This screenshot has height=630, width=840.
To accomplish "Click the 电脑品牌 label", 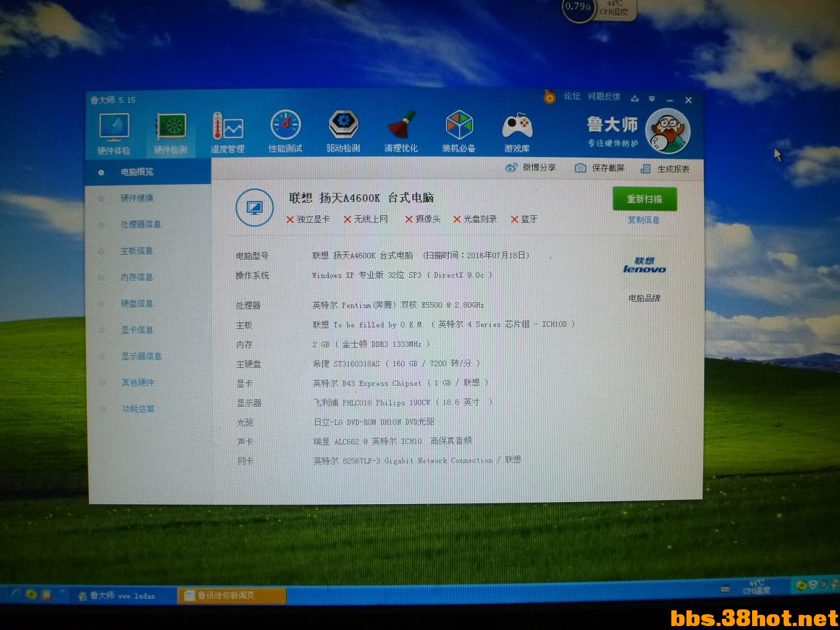I will (x=644, y=298).
